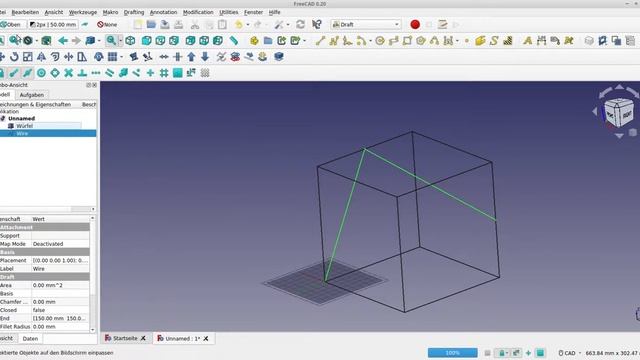The image size is (640, 360).
Task: Toggle snap to Working Plane
Action: coord(178,73)
